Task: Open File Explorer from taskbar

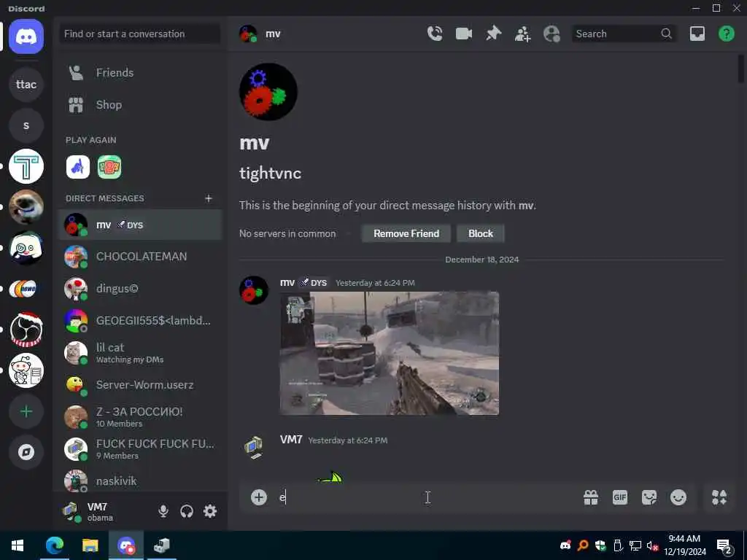Action: [90, 545]
